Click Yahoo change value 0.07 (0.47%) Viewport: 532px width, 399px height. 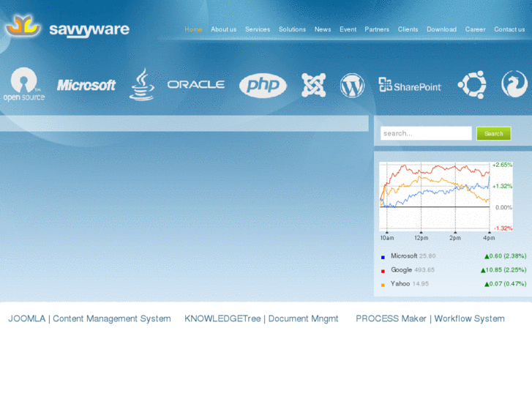505,284
